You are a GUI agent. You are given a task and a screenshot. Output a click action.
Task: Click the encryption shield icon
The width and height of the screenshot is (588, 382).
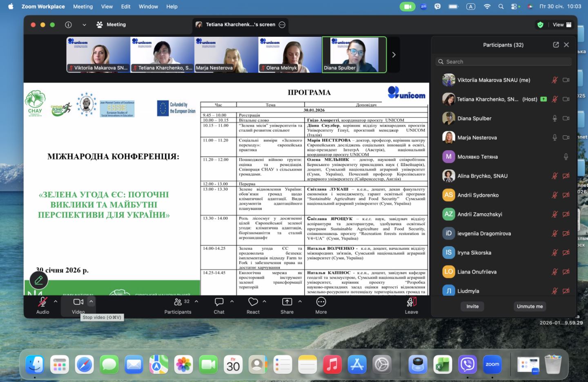point(540,24)
